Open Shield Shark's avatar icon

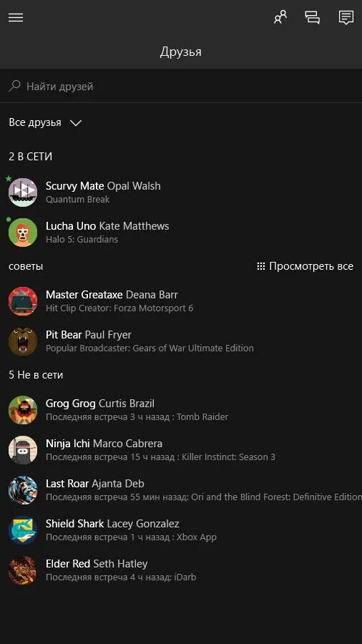click(23, 530)
